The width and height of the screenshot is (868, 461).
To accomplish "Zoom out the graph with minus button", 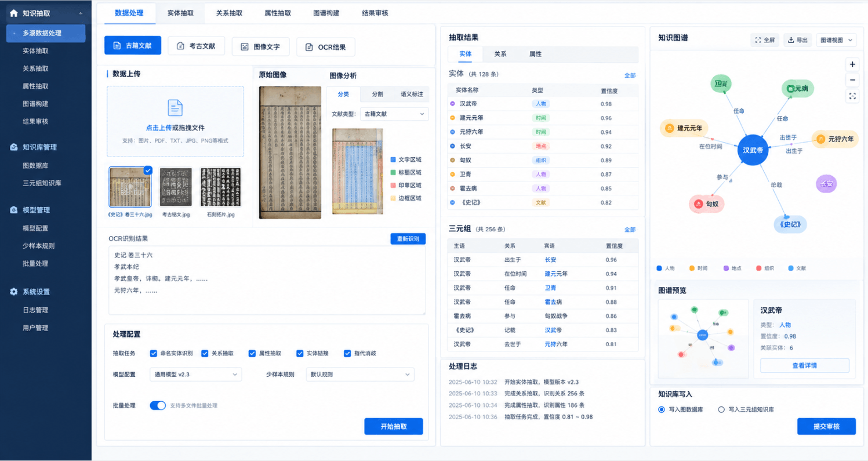I will pyautogui.click(x=852, y=80).
